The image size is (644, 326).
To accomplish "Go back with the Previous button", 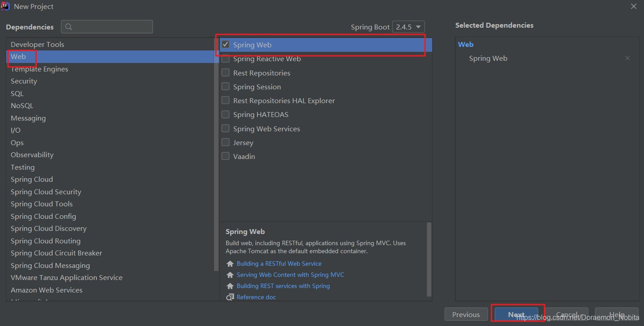I will point(466,314).
